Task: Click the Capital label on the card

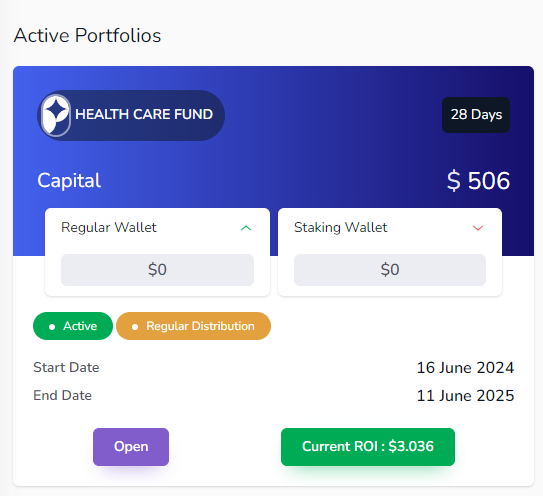Action: click(x=69, y=180)
